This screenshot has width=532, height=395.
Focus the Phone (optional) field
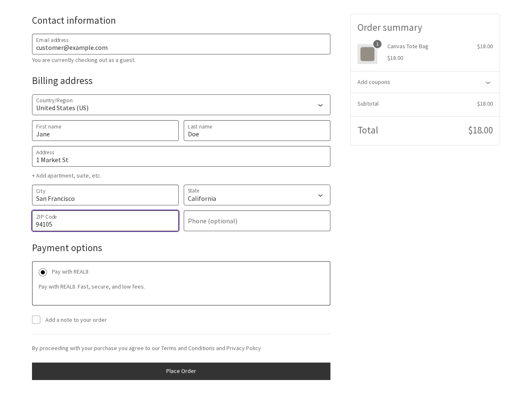point(257,221)
